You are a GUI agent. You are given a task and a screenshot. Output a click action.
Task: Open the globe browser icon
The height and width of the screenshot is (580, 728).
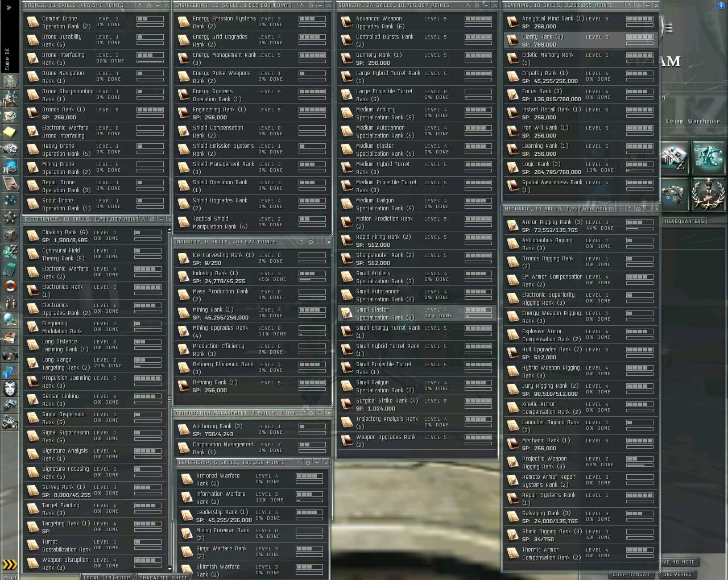tap(10, 320)
